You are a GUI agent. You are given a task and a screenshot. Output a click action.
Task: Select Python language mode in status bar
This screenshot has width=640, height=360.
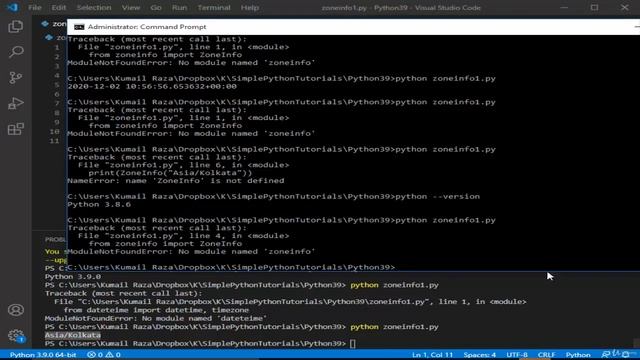[x=578, y=355]
